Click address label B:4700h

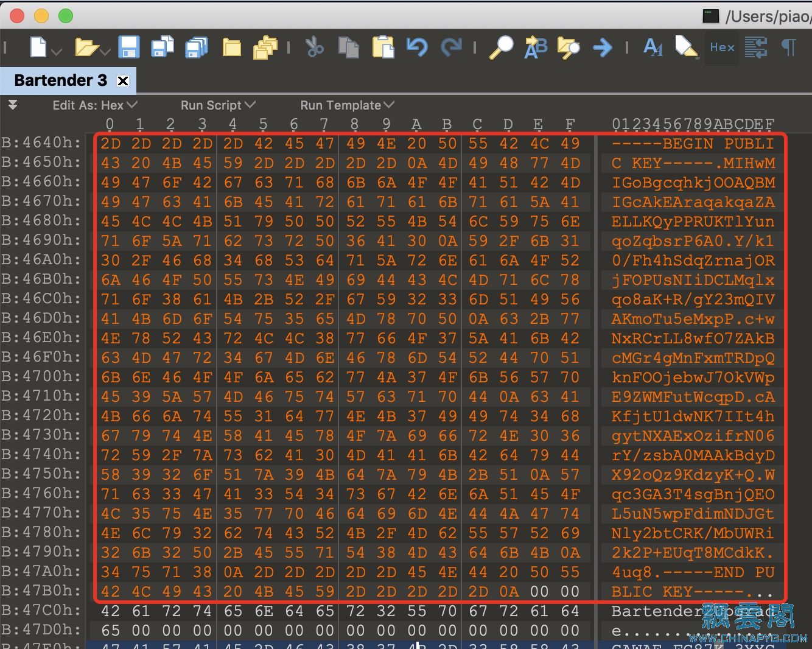(x=41, y=377)
